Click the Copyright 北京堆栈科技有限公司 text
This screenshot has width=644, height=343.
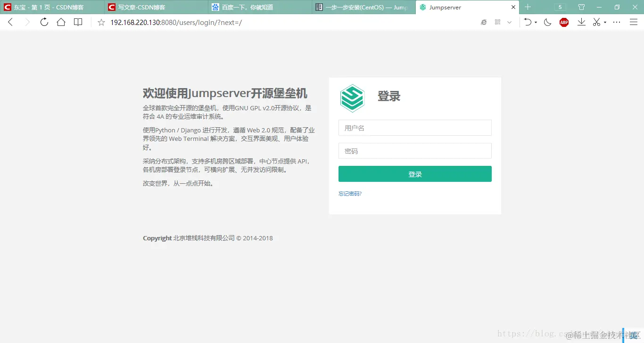point(208,238)
